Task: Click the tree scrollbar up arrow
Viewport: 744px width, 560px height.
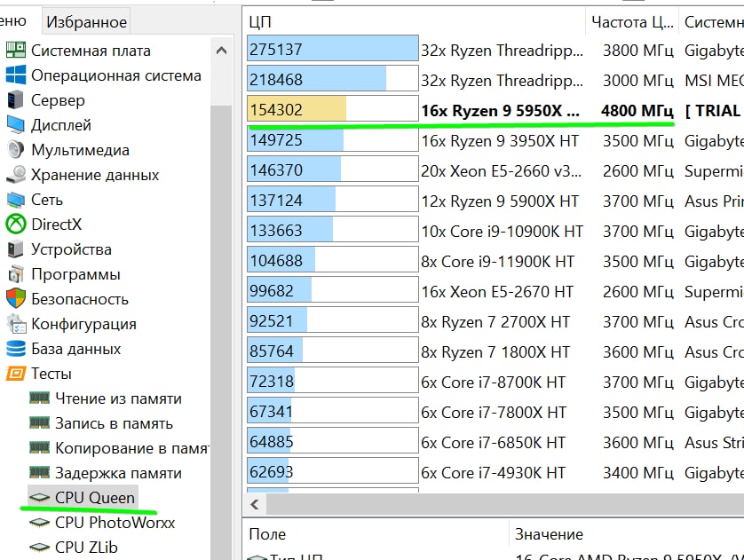Action: tap(221, 51)
